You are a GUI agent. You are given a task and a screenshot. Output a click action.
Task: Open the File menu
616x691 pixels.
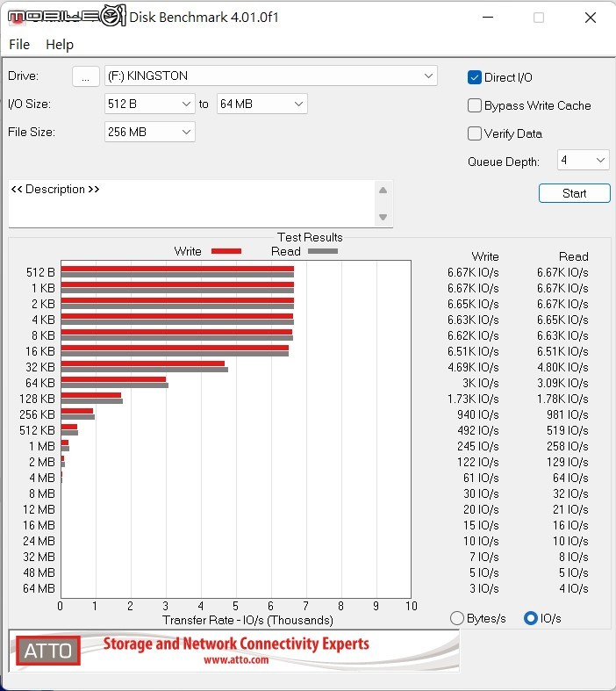tap(19, 45)
